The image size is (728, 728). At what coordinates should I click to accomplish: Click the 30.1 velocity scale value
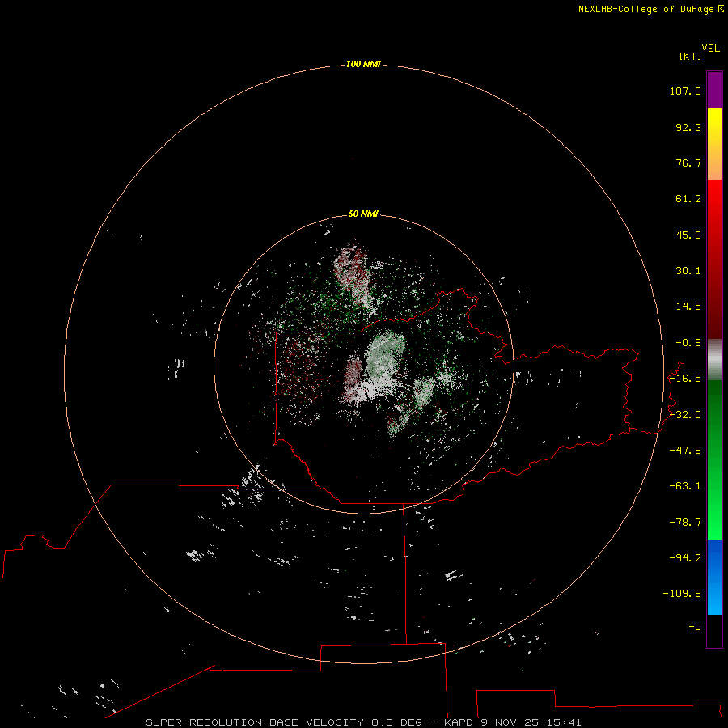[x=688, y=271]
